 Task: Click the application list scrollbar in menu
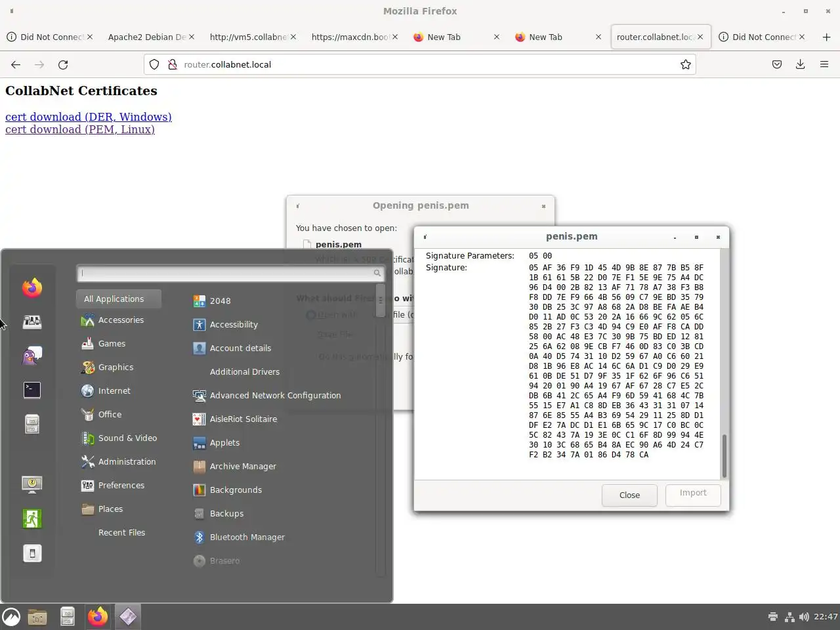380,301
